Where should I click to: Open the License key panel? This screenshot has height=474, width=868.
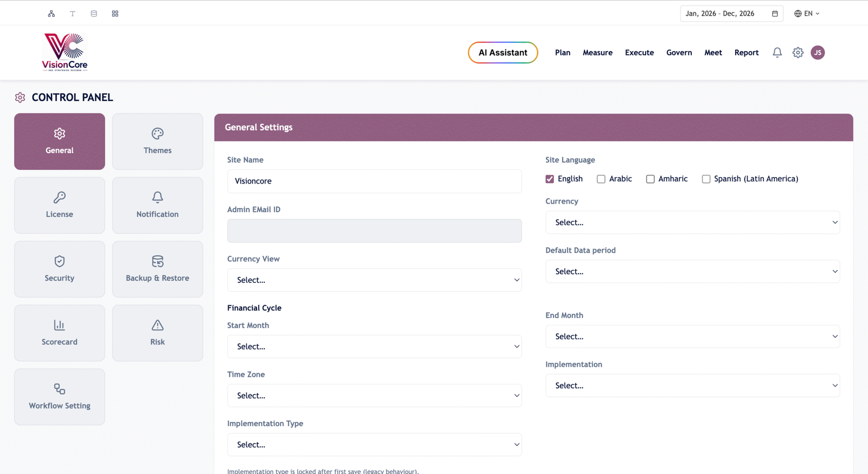60,205
